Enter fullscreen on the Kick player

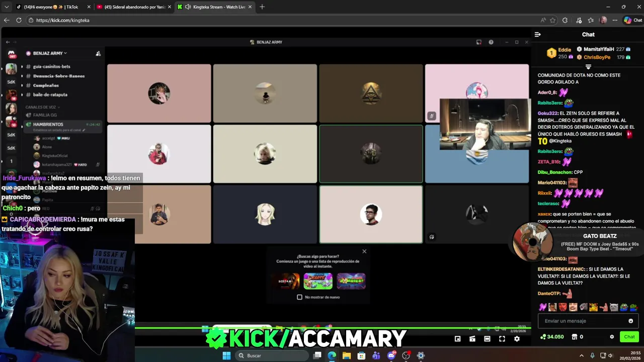[502, 339]
